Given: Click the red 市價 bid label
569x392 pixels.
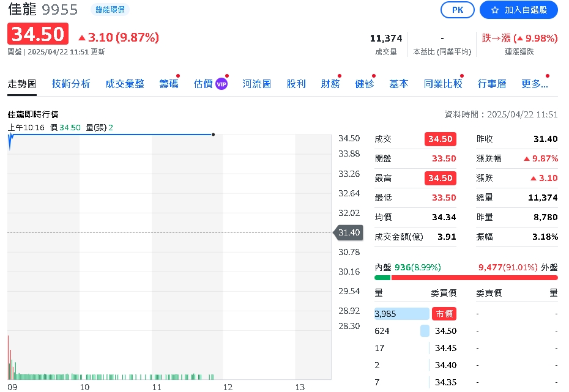Looking at the screenshot, I should [x=444, y=314].
